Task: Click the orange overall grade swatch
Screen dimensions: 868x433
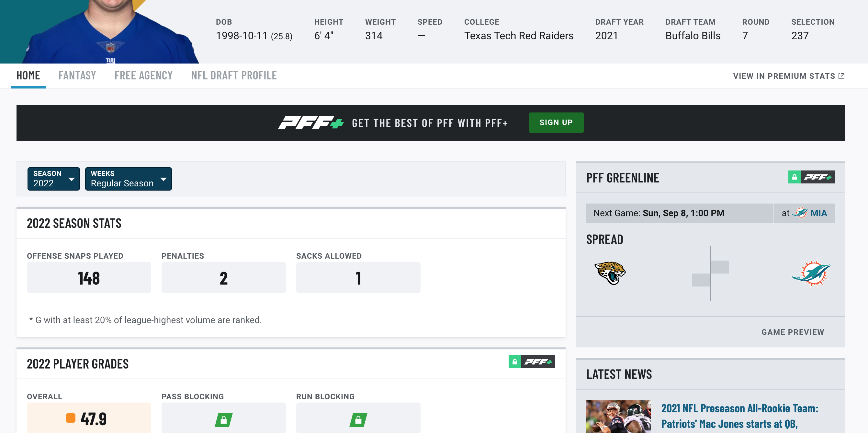Action: [x=71, y=418]
